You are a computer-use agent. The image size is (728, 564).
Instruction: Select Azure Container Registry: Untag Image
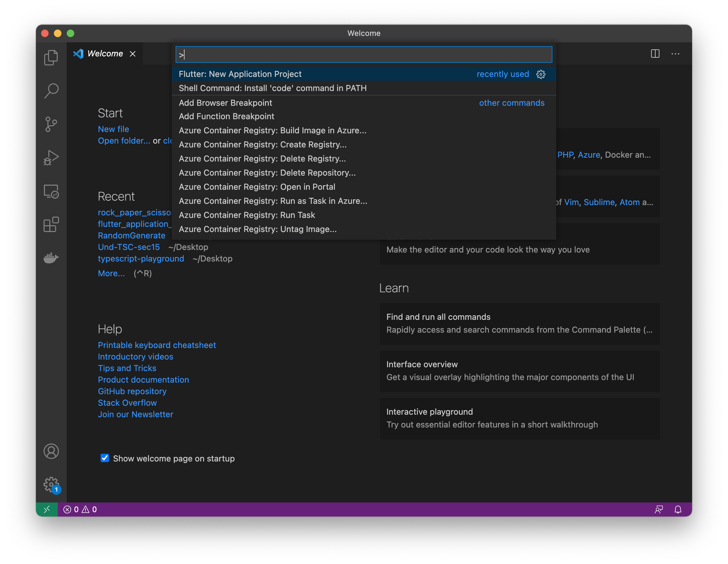tap(364, 229)
